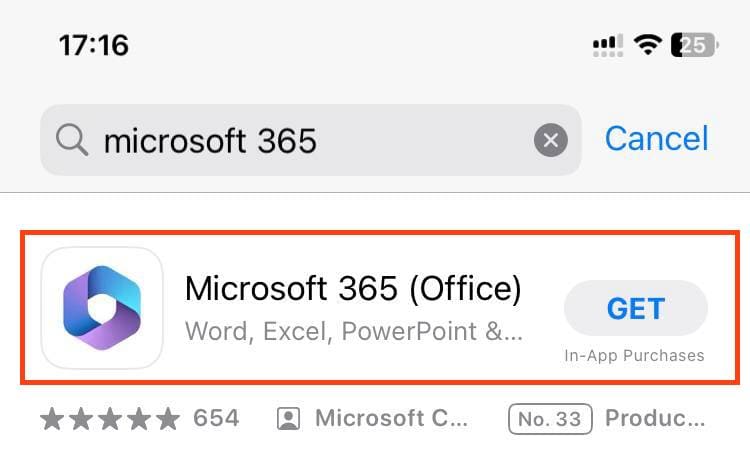Cancel the search
The image size is (750, 455).
pyautogui.click(x=656, y=139)
